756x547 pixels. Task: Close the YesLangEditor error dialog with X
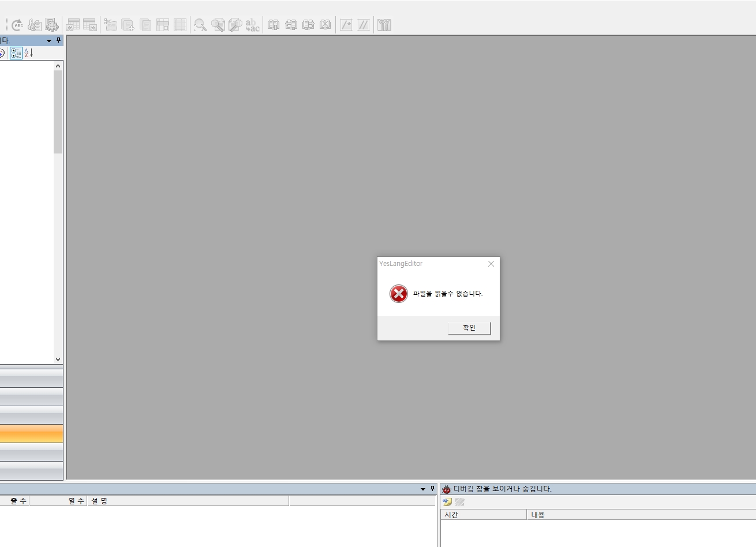491,264
